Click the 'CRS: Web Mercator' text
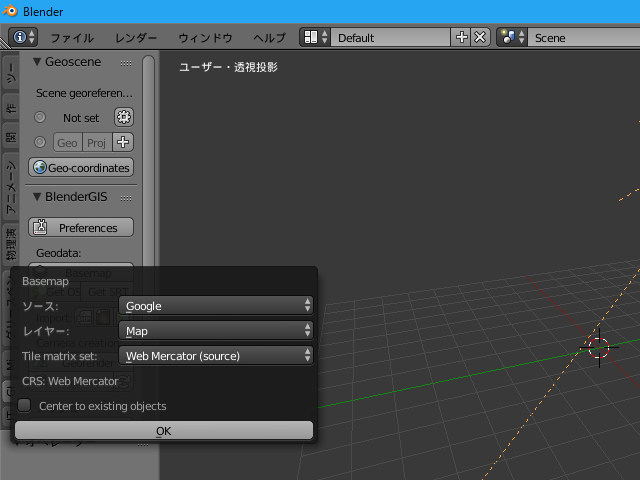Screen dimensions: 640x480 coord(70,381)
